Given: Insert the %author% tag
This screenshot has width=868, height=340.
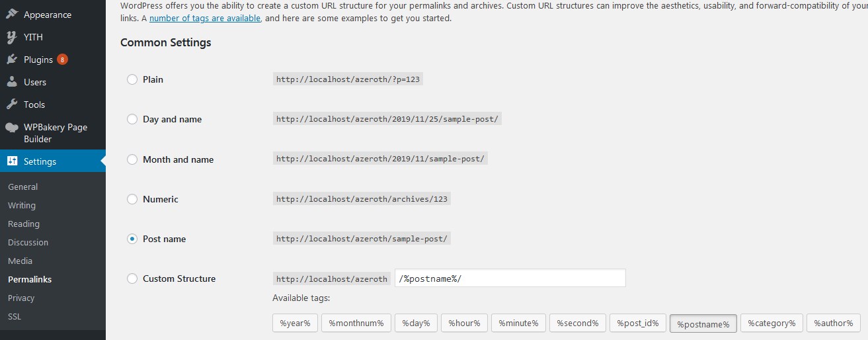Looking at the screenshot, I should coord(833,323).
